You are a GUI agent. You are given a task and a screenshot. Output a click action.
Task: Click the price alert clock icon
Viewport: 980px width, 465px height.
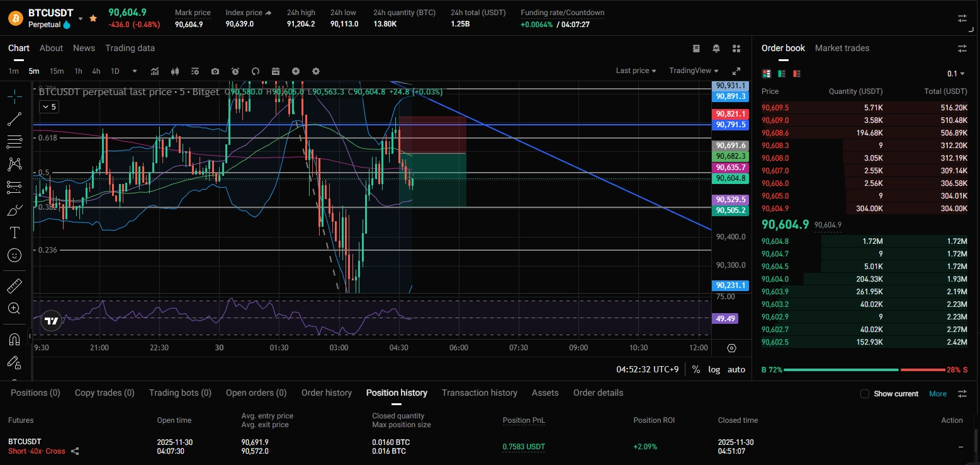pyautogui.click(x=235, y=71)
